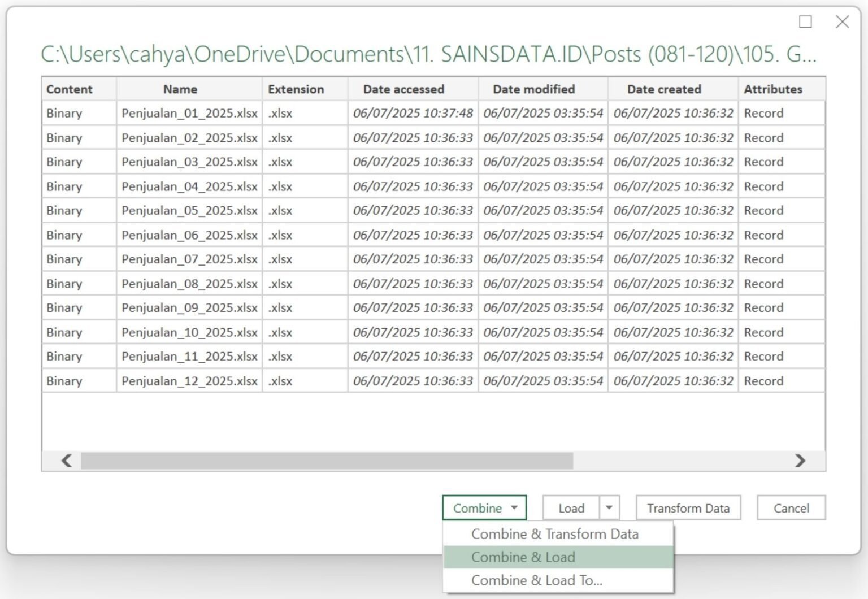
Task: Click the Penjualan_06_2025.xlsx Binary cell
Action: [63, 235]
